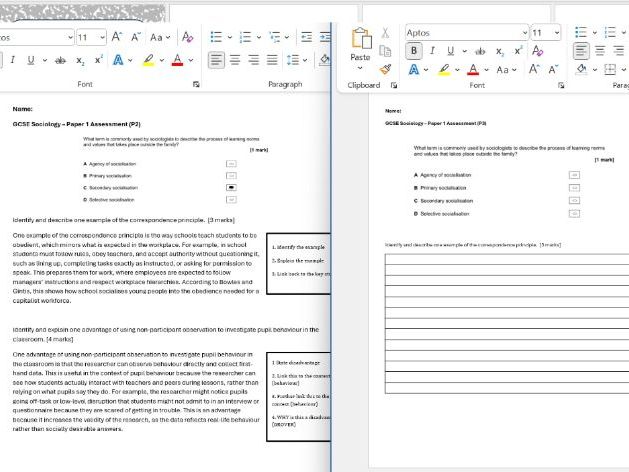Screen dimensions: 629x472
Task: Increase font size in the left Word window
Action: pos(116,37)
